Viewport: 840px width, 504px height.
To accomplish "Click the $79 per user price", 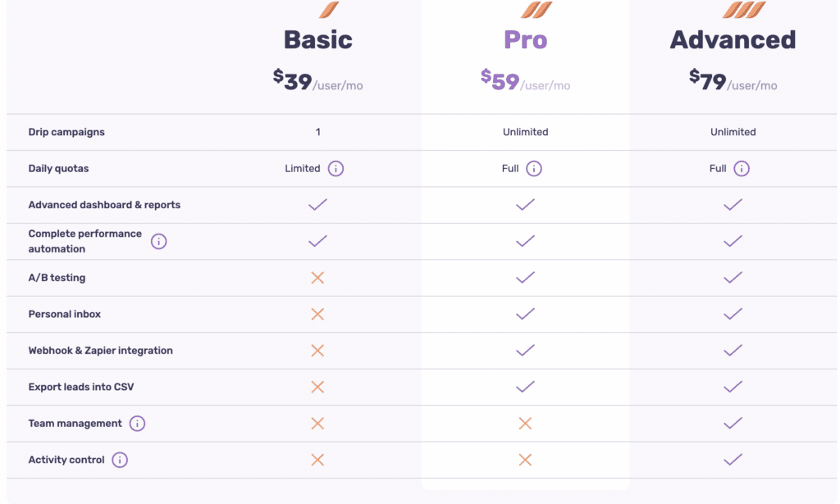I will 733,80.
